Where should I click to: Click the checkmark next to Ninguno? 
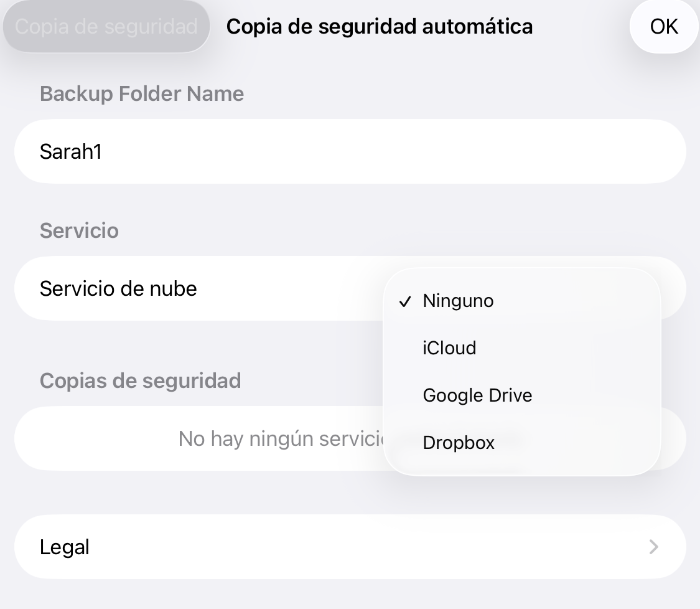coord(406,301)
